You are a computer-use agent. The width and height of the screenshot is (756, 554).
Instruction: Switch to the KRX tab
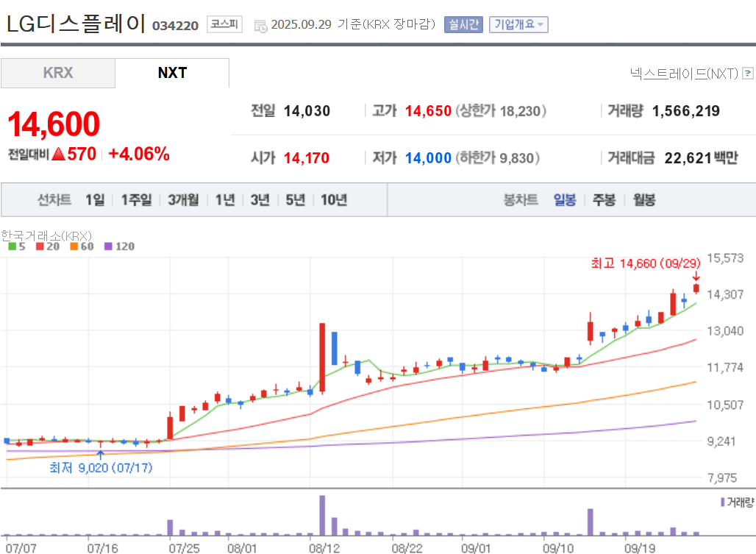point(58,73)
